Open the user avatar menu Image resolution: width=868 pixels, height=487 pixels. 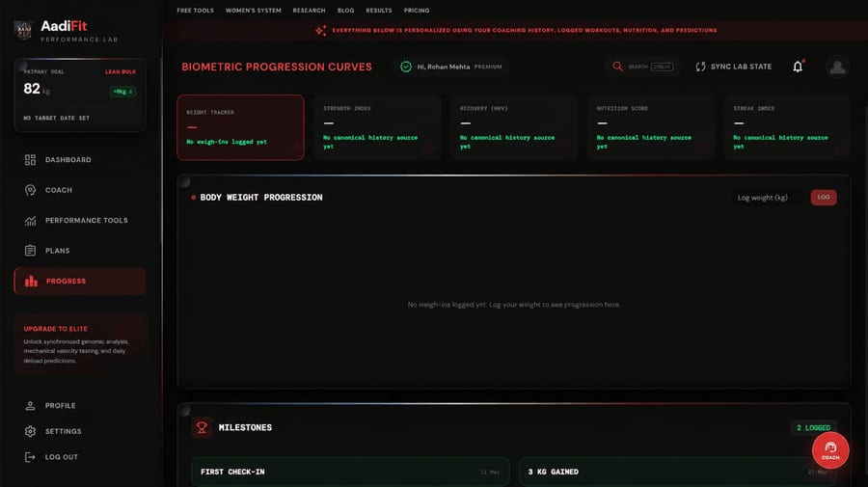coord(837,67)
